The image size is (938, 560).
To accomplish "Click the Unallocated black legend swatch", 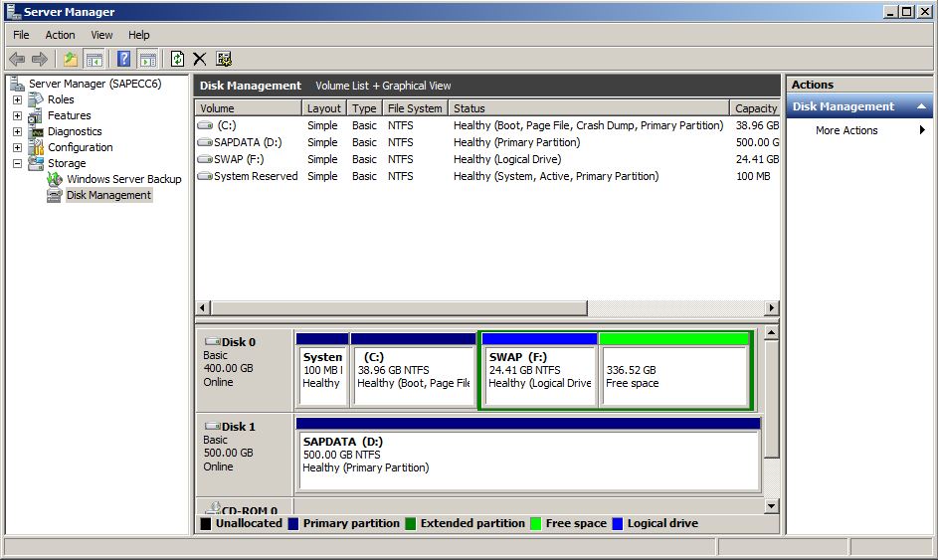I will [206, 523].
